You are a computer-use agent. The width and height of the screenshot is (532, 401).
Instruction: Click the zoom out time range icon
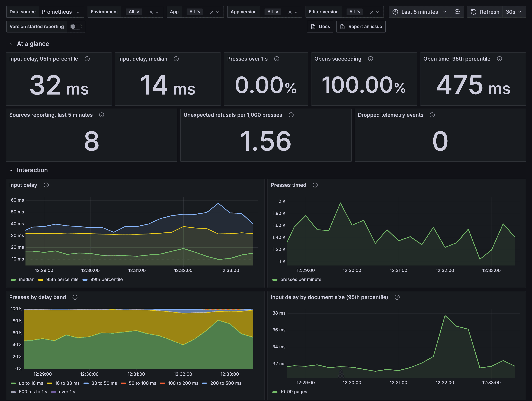tap(457, 12)
